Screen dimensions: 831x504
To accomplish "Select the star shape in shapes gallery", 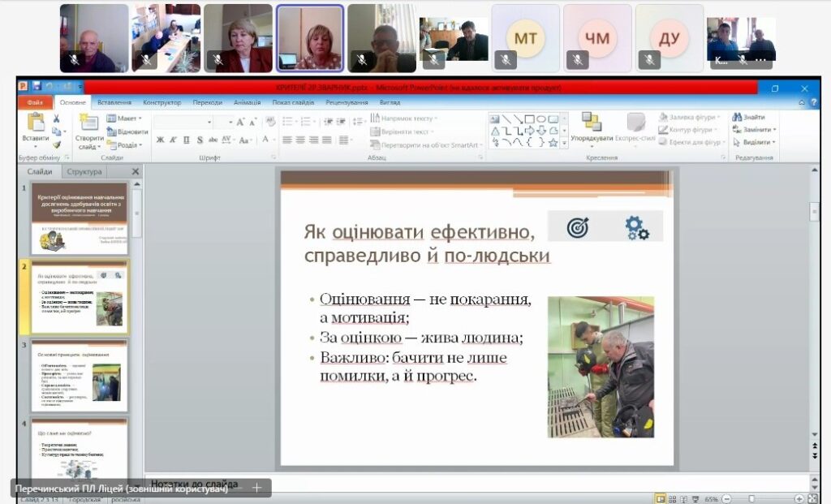I will tap(553, 143).
